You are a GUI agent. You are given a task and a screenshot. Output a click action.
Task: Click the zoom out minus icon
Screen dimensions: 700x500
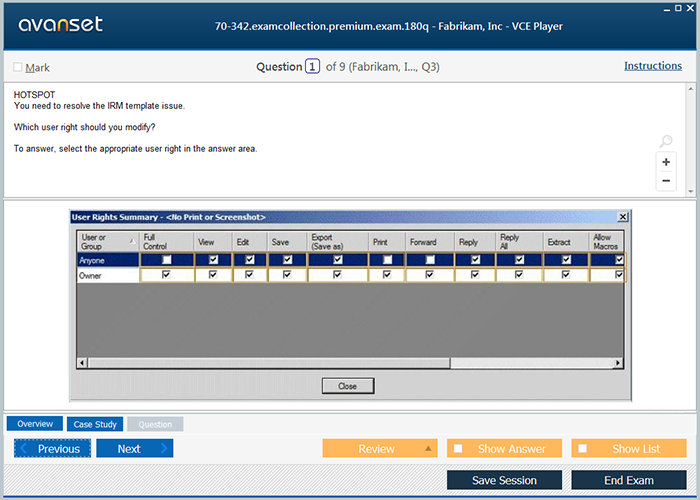[666, 181]
